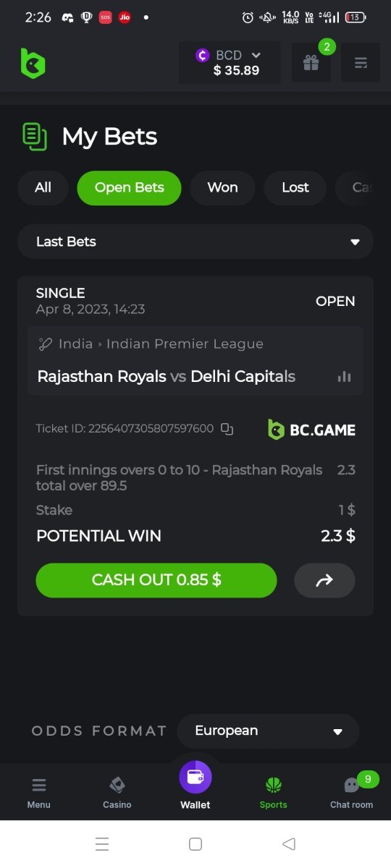Open Rajasthan Royals vs Delhi Capitals match
The height and width of the screenshot is (868, 391).
tap(167, 376)
